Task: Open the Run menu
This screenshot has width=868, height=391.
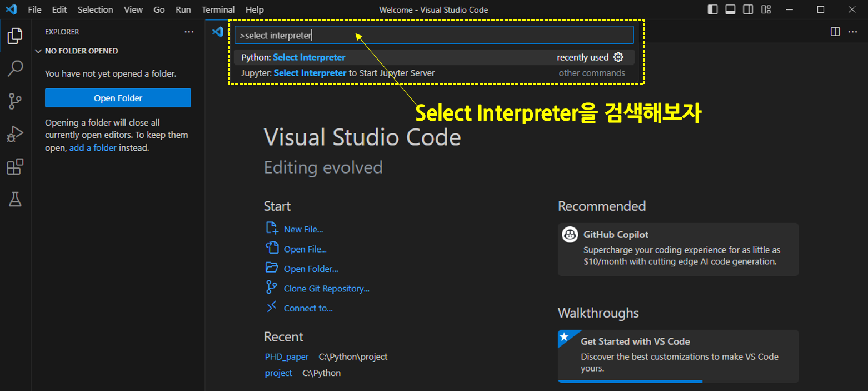Action: [x=183, y=9]
